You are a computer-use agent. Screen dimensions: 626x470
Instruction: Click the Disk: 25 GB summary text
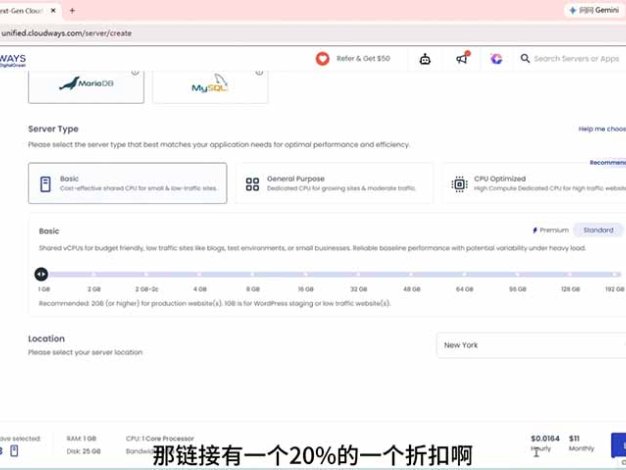pos(83,451)
